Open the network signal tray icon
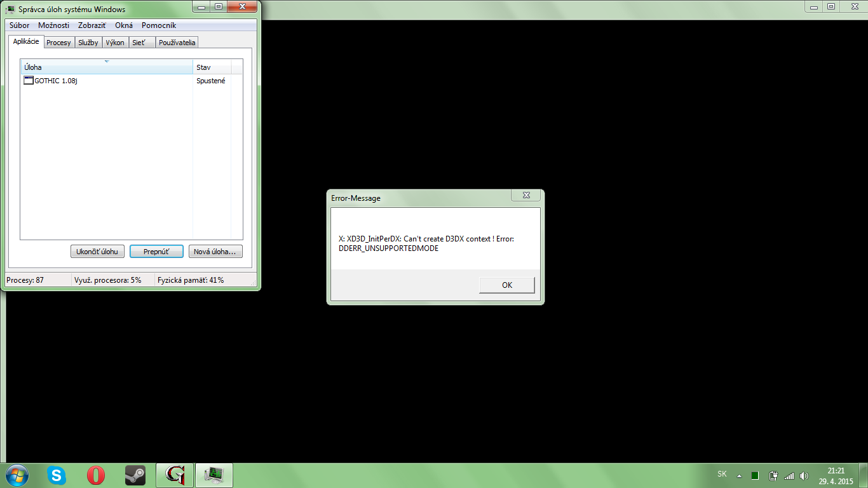868x488 pixels. 789,475
